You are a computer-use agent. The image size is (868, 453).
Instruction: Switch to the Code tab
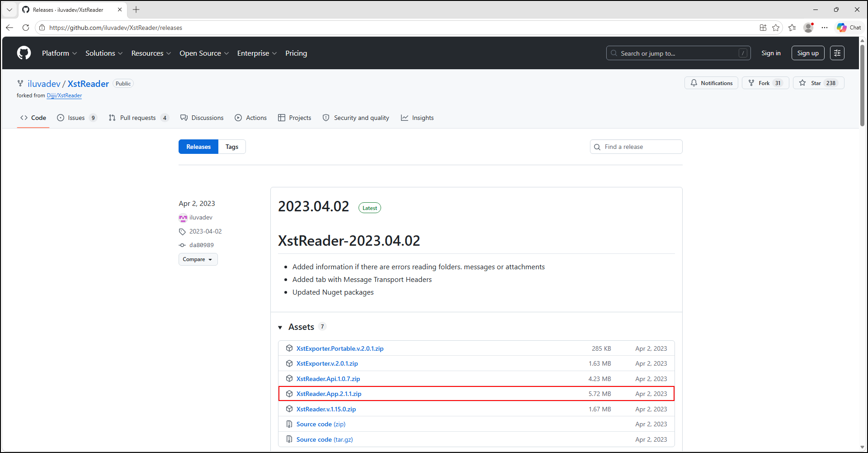click(x=33, y=118)
